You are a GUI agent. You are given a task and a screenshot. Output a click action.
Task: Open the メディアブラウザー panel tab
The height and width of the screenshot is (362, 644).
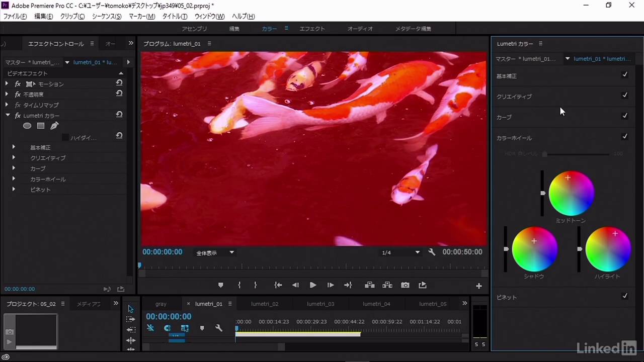pyautogui.click(x=89, y=304)
